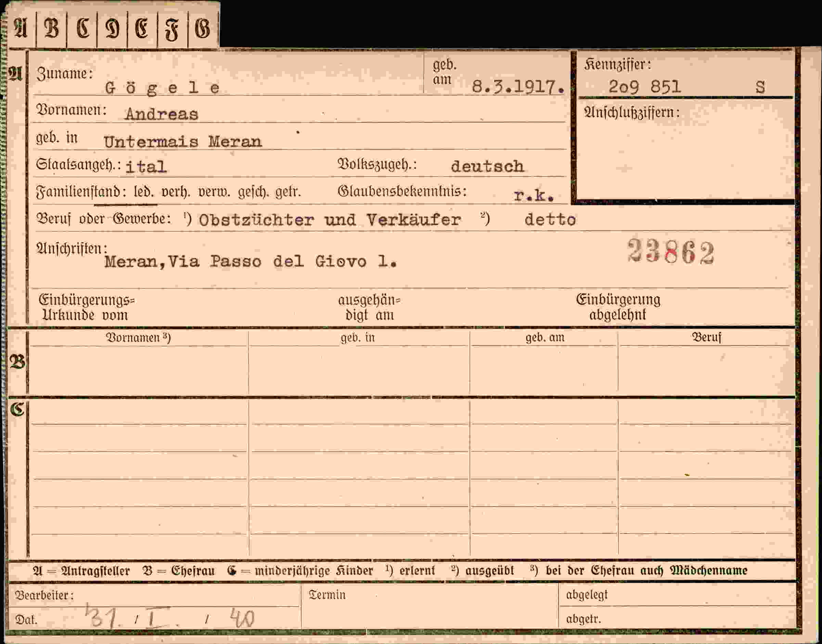
Task: Click the letter 'S' beside Kennziffer
Action: point(760,88)
